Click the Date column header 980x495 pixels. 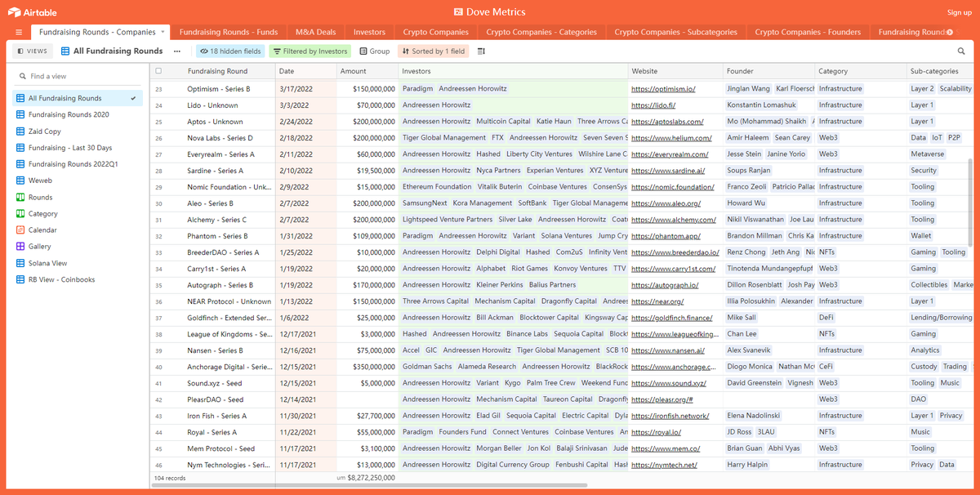pos(306,71)
